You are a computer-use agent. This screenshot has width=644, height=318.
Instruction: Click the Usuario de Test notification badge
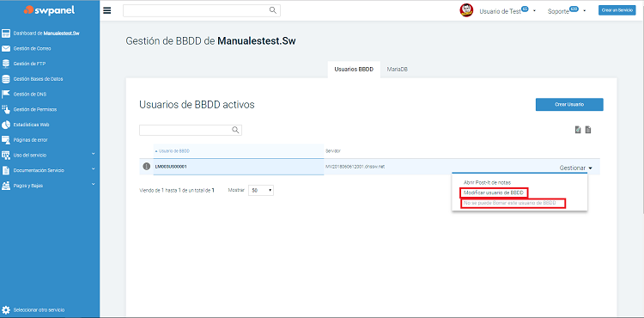click(x=525, y=9)
